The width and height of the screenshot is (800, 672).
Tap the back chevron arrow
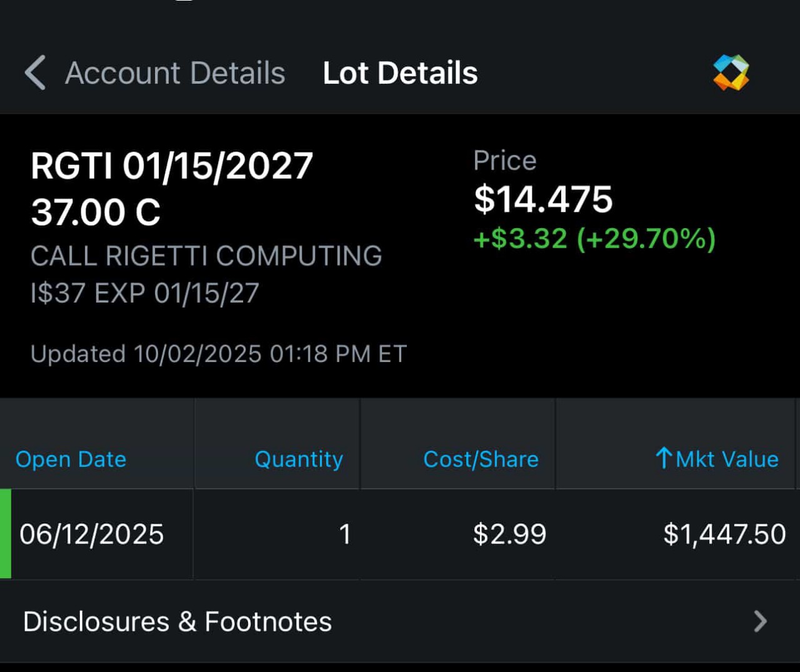click(35, 73)
